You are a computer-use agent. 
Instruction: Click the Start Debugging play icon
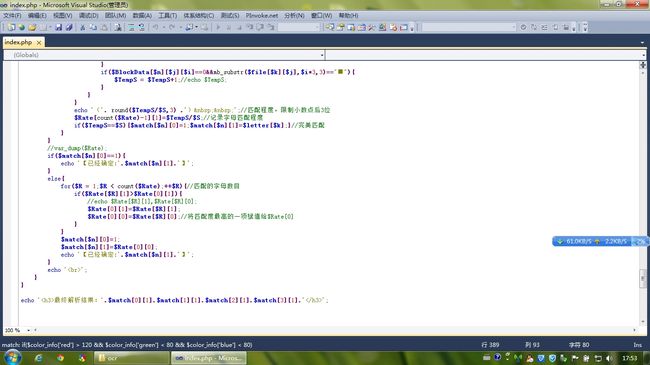click(x=218, y=27)
